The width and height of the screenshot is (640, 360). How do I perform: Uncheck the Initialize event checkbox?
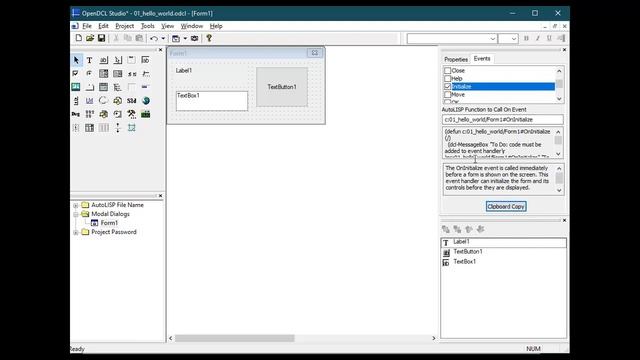(448, 87)
